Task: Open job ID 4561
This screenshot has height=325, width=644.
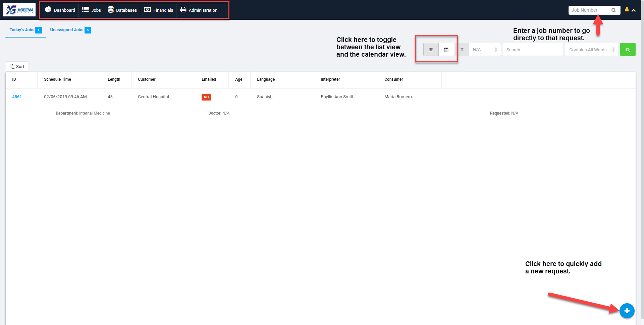Action: [17, 96]
